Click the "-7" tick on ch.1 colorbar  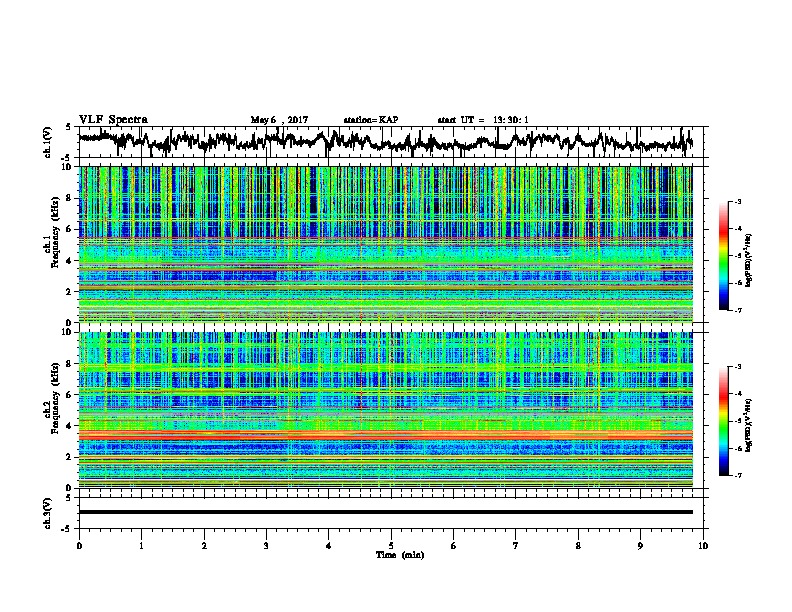[x=737, y=310]
